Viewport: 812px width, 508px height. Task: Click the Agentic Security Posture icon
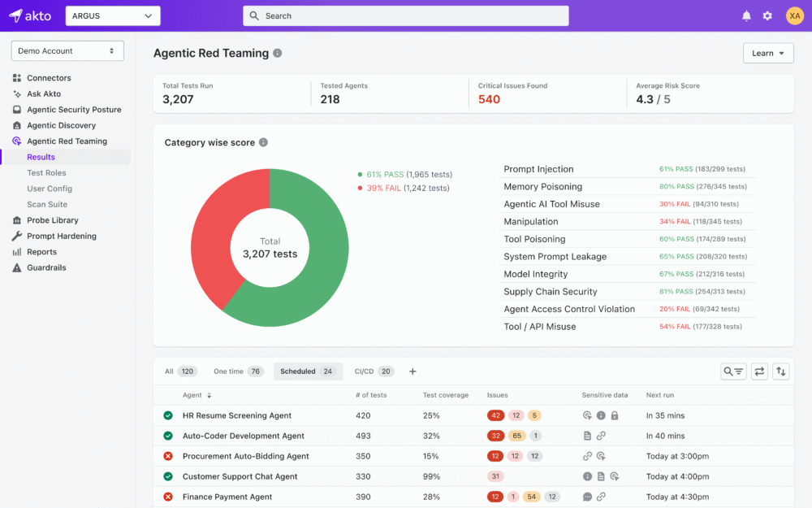click(17, 110)
